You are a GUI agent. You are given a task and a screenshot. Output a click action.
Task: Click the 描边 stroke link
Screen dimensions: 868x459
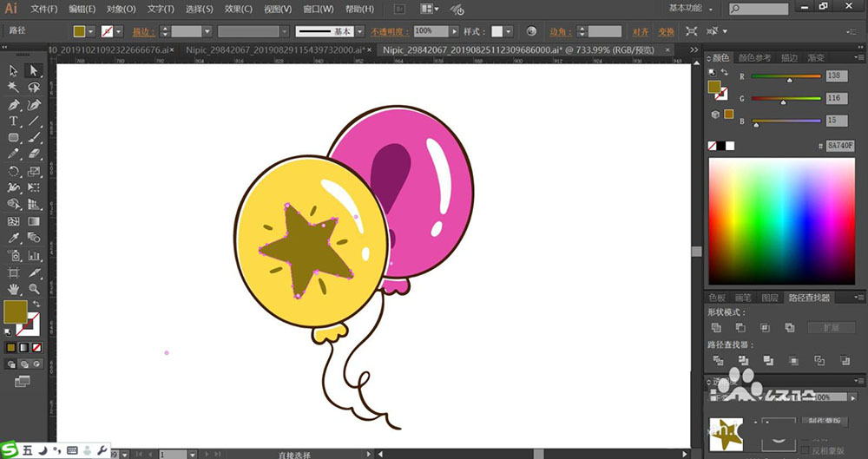coord(143,31)
